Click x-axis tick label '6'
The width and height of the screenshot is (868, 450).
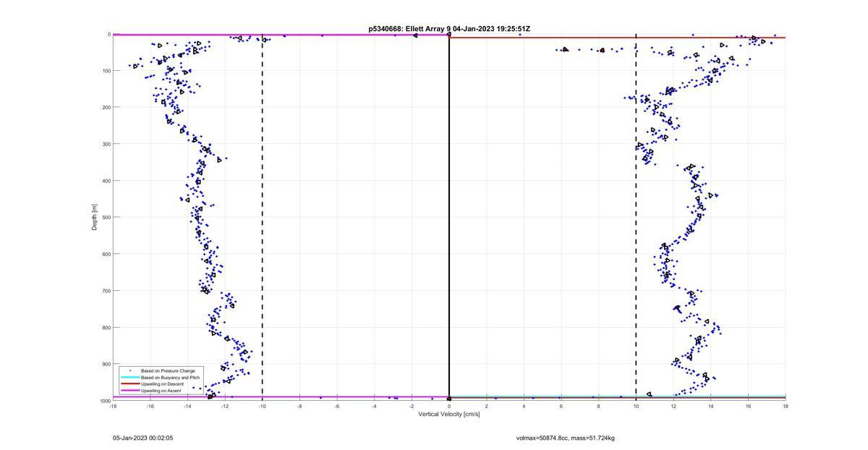[x=561, y=406]
